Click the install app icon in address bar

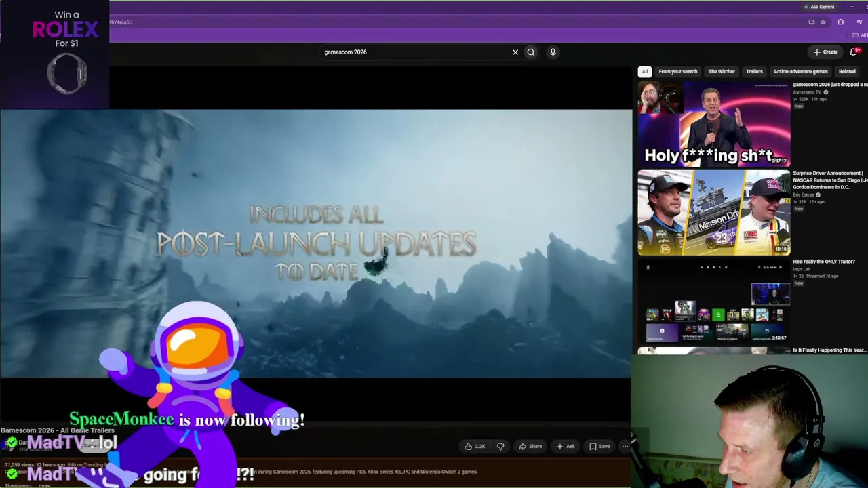click(x=812, y=22)
